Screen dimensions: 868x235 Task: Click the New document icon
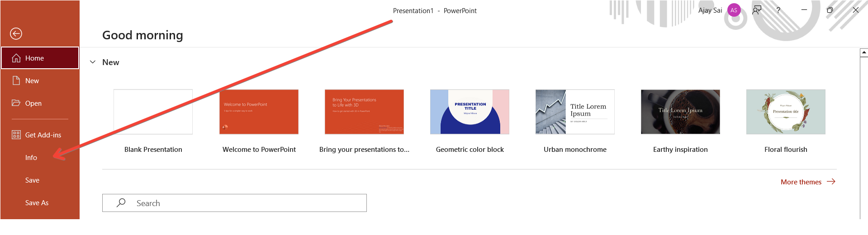[16, 80]
